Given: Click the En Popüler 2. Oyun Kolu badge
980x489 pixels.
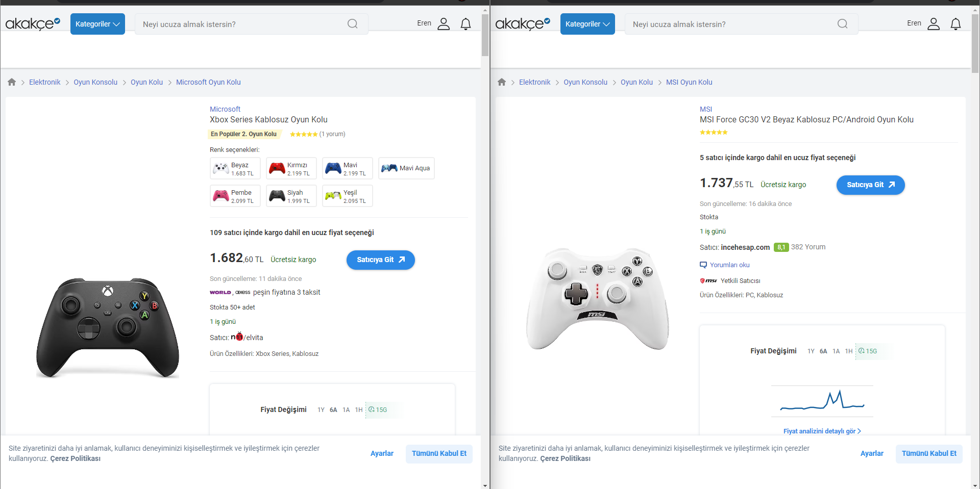Looking at the screenshot, I should click(244, 134).
